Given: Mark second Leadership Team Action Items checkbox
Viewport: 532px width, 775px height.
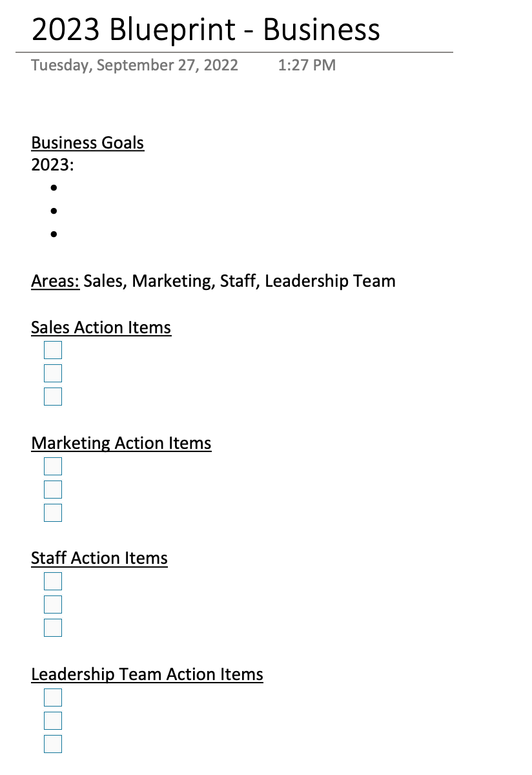Looking at the screenshot, I should point(53,721).
